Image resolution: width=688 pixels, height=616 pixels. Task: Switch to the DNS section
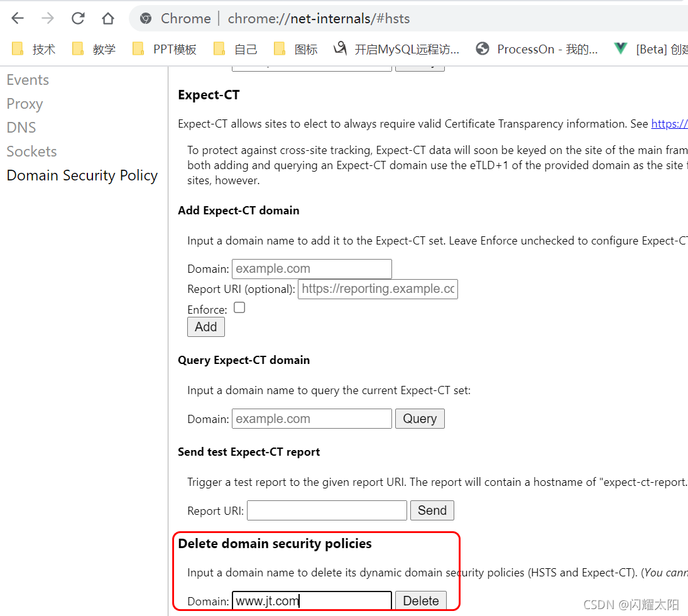click(x=21, y=128)
